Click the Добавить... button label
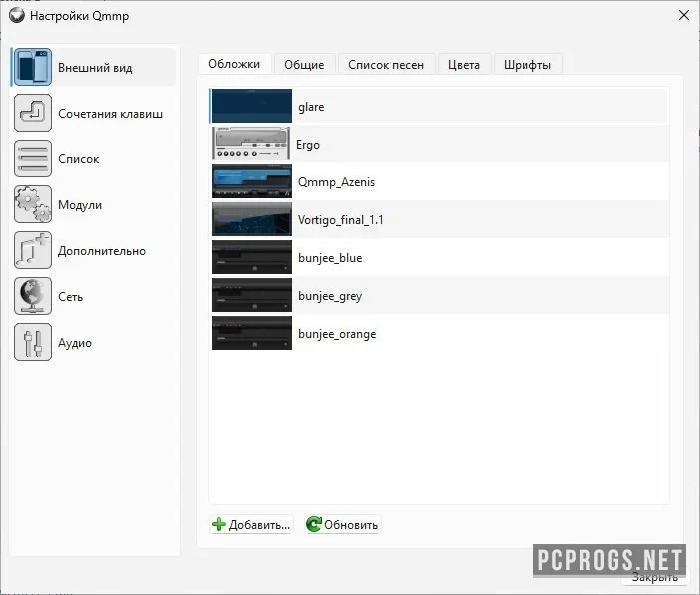Screen dimensions: 700x595 [259, 525]
